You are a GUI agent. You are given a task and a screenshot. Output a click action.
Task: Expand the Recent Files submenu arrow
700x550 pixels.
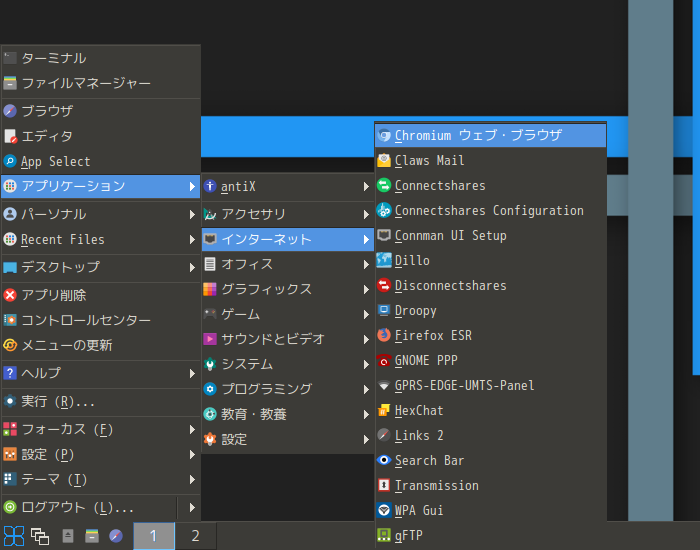(192, 239)
